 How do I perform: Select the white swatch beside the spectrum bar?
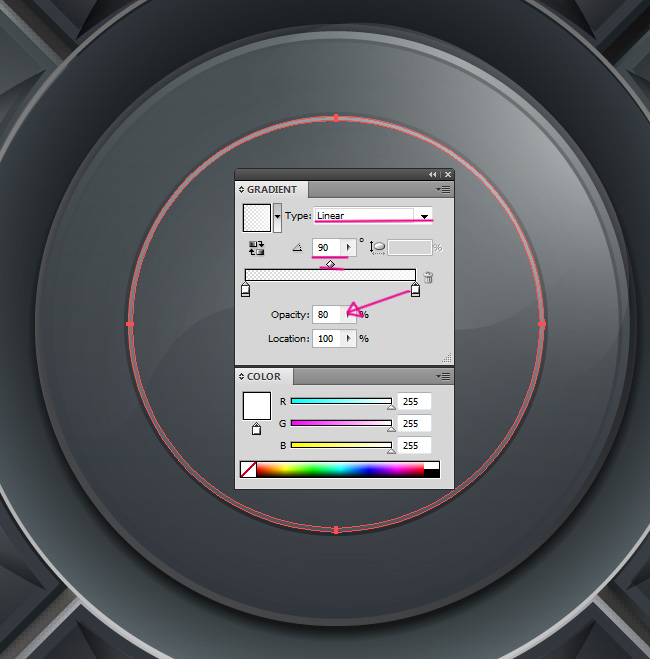tap(432, 466)
